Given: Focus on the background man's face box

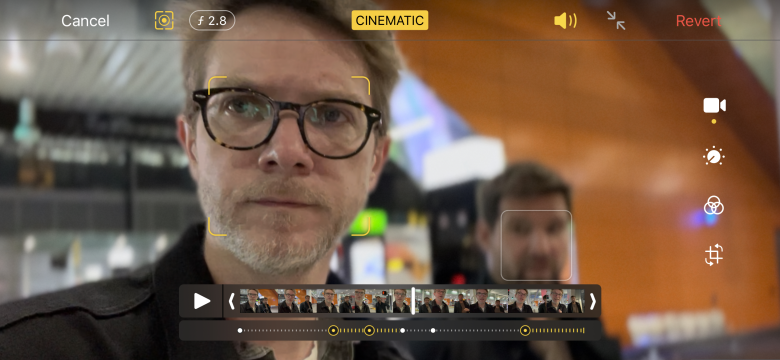Looking at the screenshot, I should pos(536,246).
